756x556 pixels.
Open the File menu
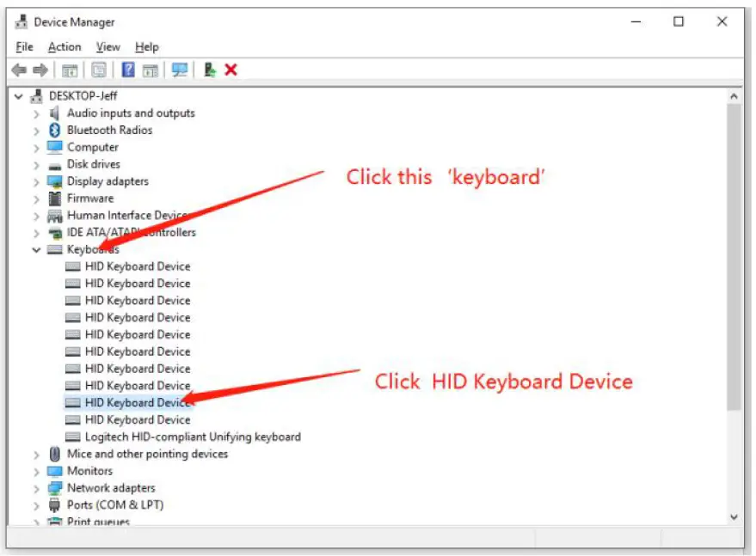pyautogui.click(x=25, y=46)
